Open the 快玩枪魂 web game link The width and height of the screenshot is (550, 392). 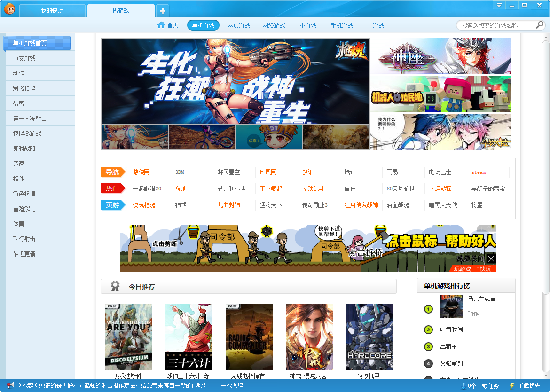click(144, 205)
